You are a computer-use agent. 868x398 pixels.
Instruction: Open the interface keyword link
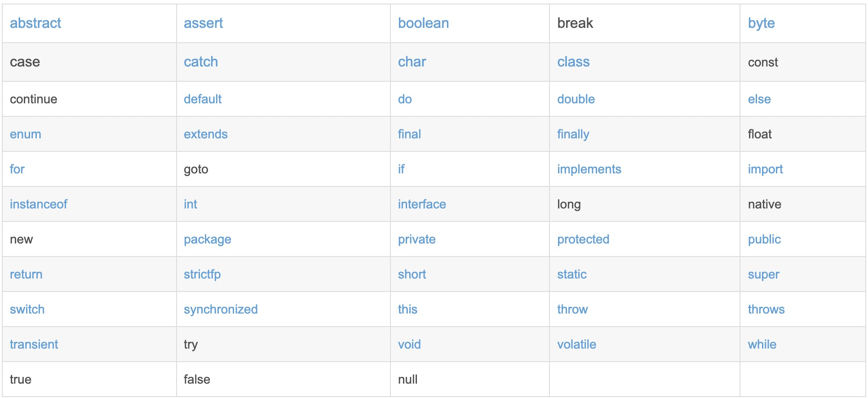coord(422,204)
